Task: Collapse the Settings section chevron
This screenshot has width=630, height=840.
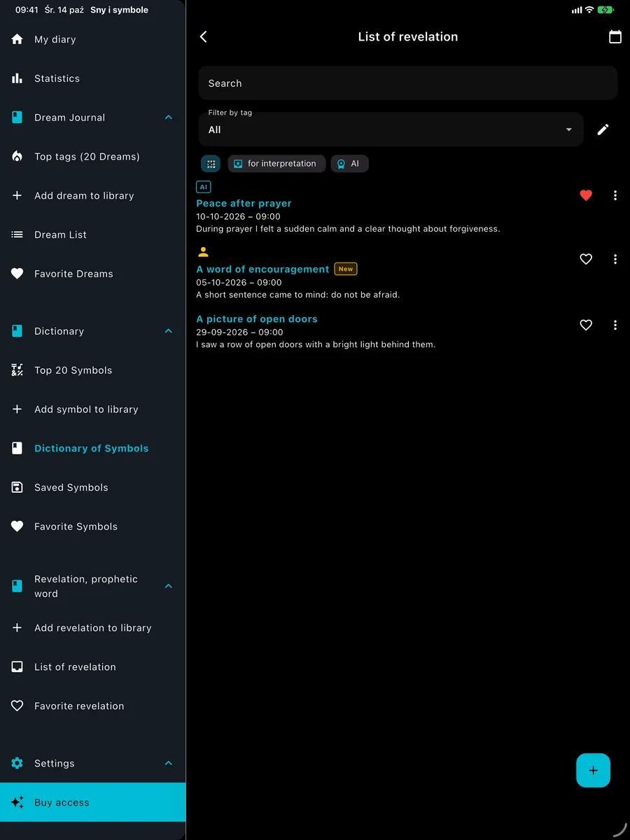Action: coord(169,763)
